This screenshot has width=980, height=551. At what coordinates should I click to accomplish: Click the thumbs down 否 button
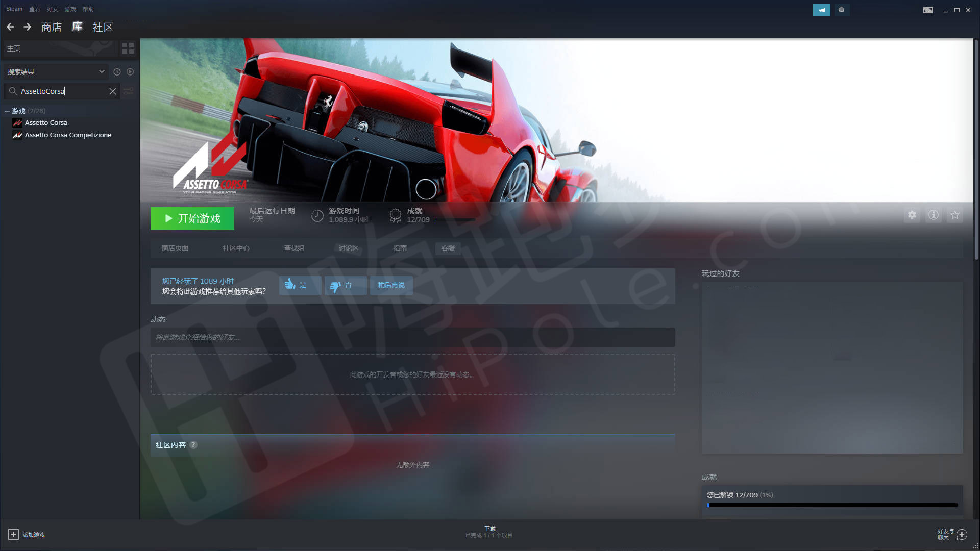(346, 285)
